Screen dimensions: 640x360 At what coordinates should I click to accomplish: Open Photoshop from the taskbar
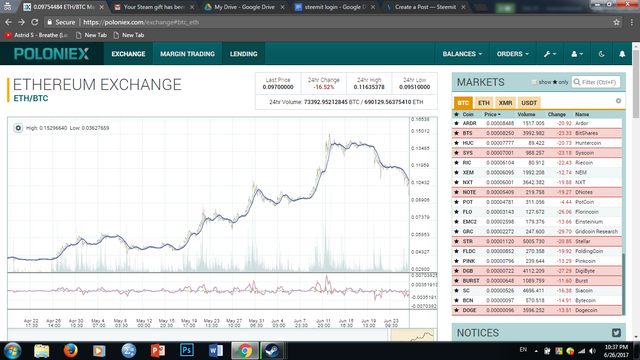tap(187, 350)
